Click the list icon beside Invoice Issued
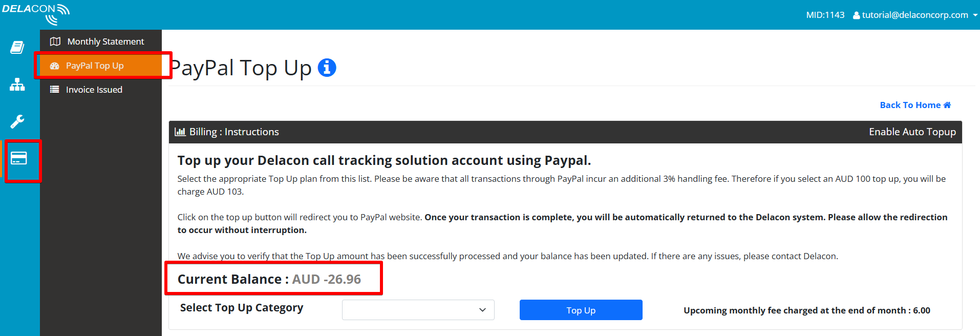The height and width of the screenshot is (336, 980). (x=54, y=90)
